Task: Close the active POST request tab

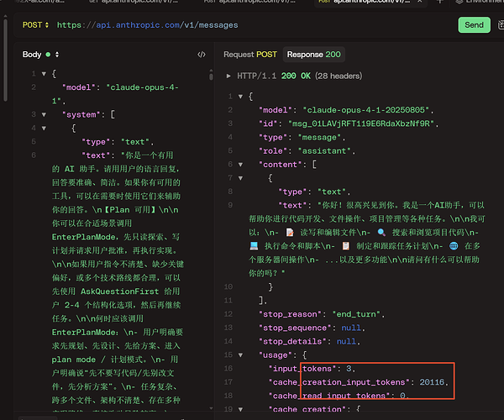Action: pyautogui.click(x=420, y=2)
